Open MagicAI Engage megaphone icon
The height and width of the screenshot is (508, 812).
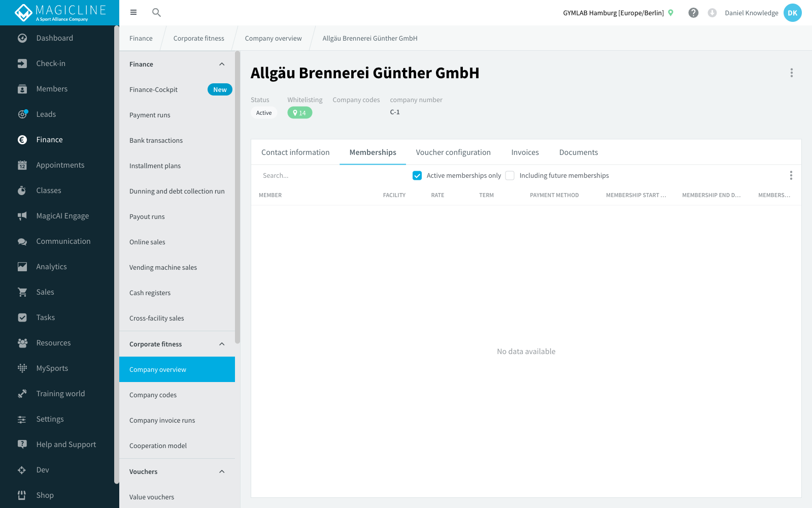[x=22, y=216]
